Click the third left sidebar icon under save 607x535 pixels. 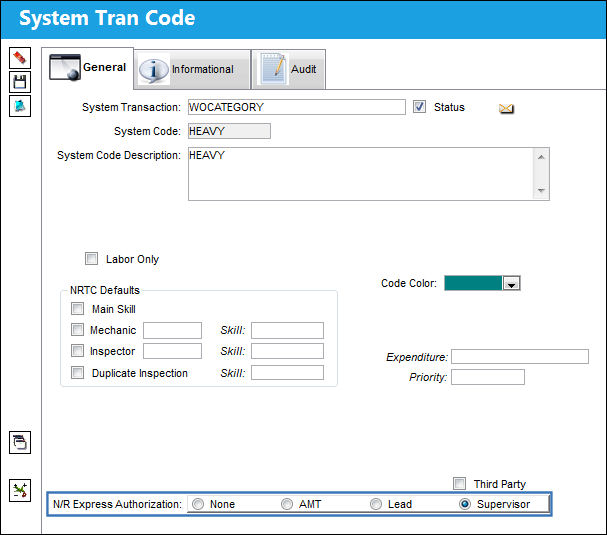click(x=20, y=106)
